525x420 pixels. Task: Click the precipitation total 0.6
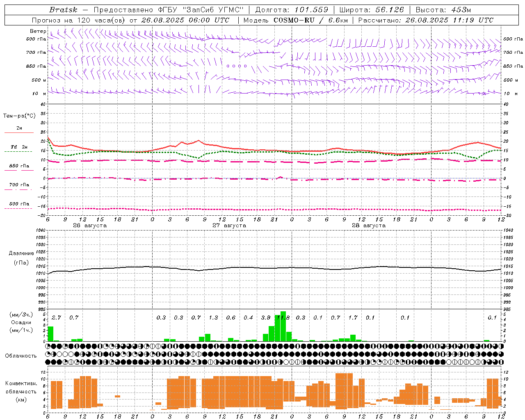tap(231, 317)
